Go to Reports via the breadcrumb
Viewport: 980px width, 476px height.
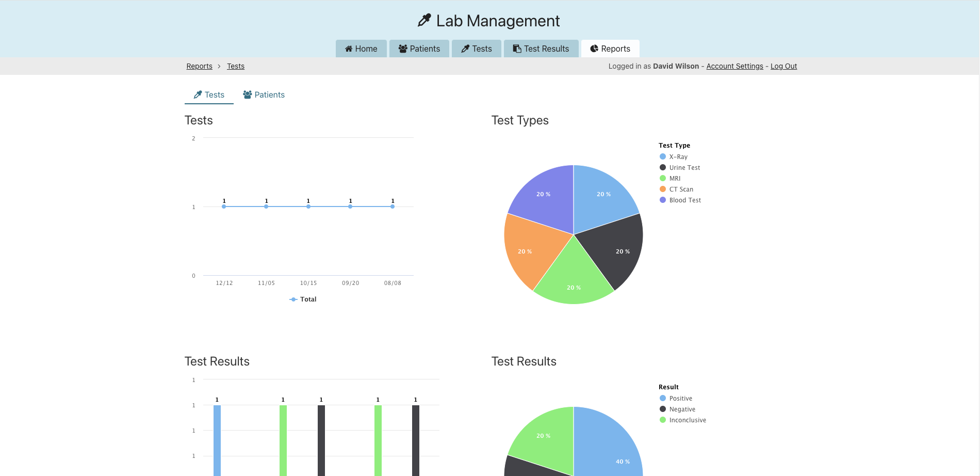[x=199, y=66]
